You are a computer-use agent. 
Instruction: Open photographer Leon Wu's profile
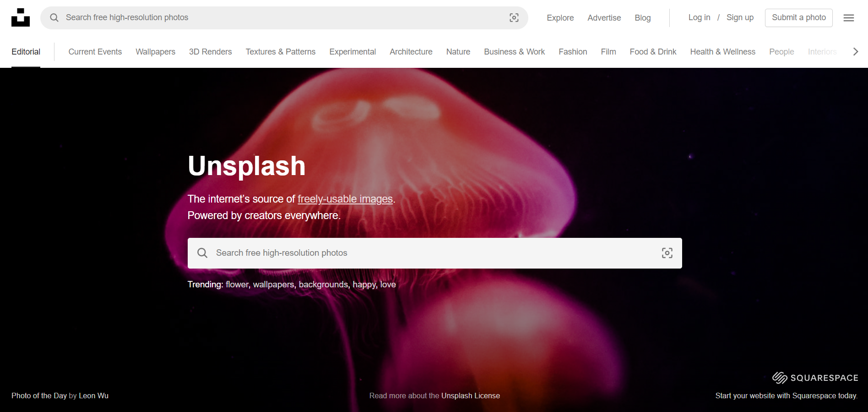(94, 396)
